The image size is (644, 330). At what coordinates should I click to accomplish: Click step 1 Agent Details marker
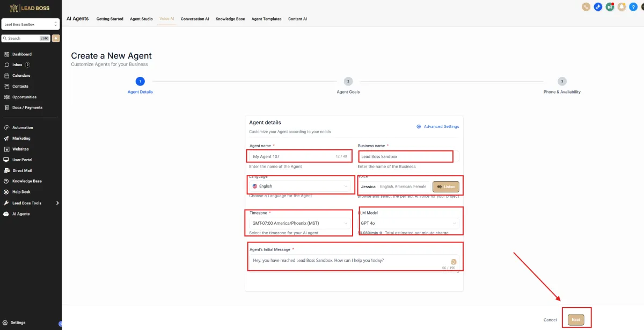(140, 82)
